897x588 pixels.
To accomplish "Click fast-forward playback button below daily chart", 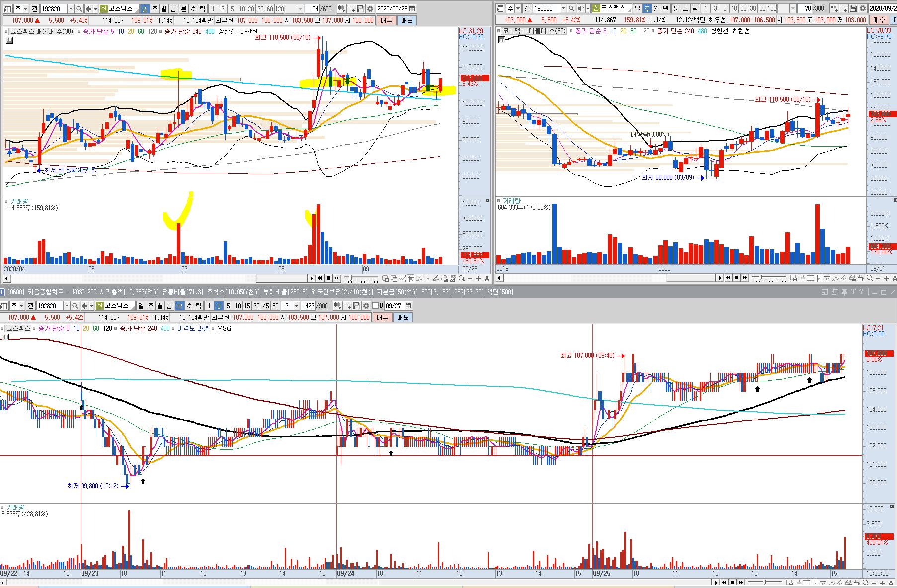I will (337, 278).
